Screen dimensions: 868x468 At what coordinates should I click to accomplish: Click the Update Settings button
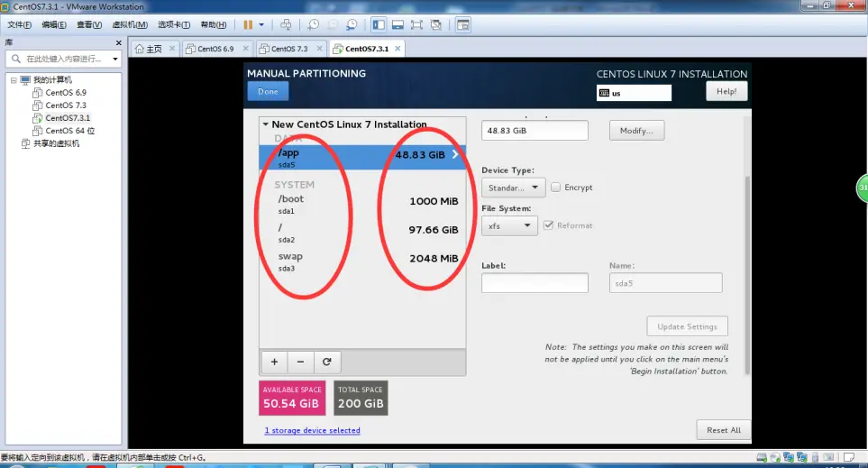(x=687, y=326)
